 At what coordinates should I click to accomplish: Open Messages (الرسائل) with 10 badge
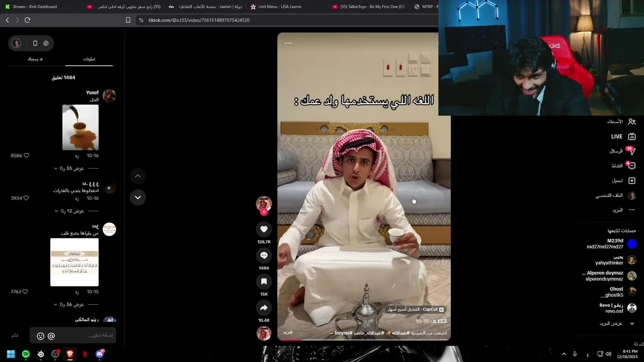(622, 151)
